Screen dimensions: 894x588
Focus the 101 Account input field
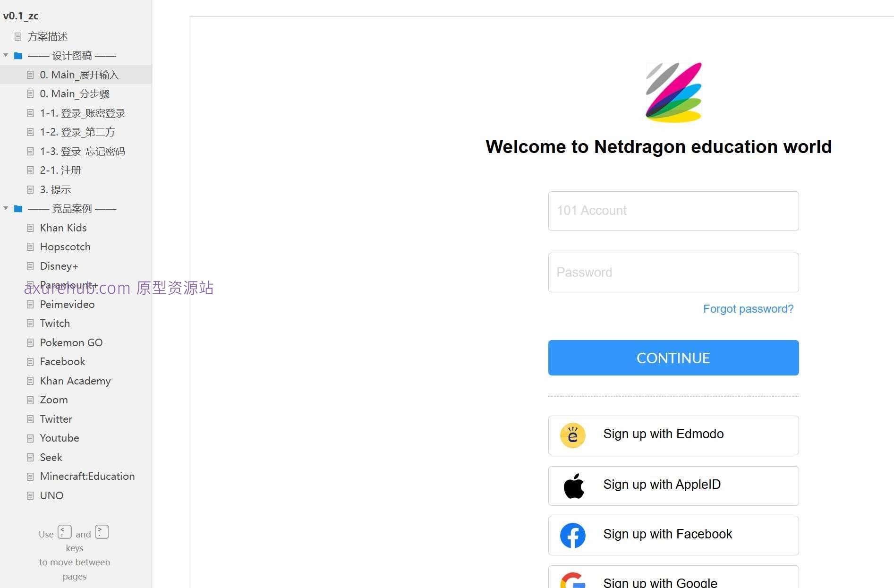(673, 211)
